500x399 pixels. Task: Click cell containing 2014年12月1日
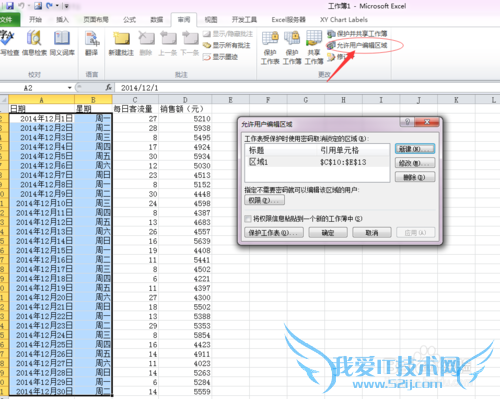(x=42, y=118)
